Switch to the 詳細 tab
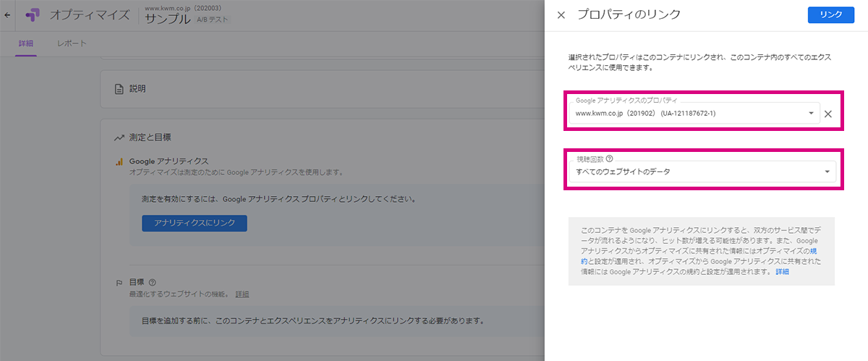 coord(26,43)
